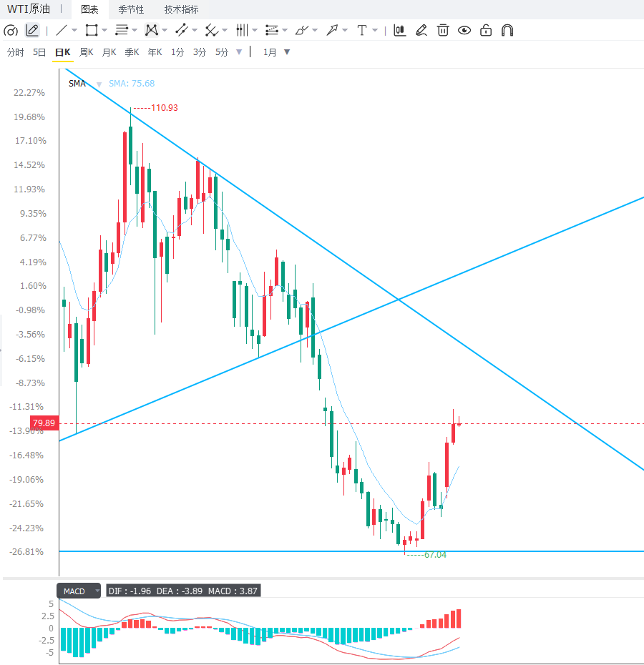Click the WTI原油 title

point(29,9)
